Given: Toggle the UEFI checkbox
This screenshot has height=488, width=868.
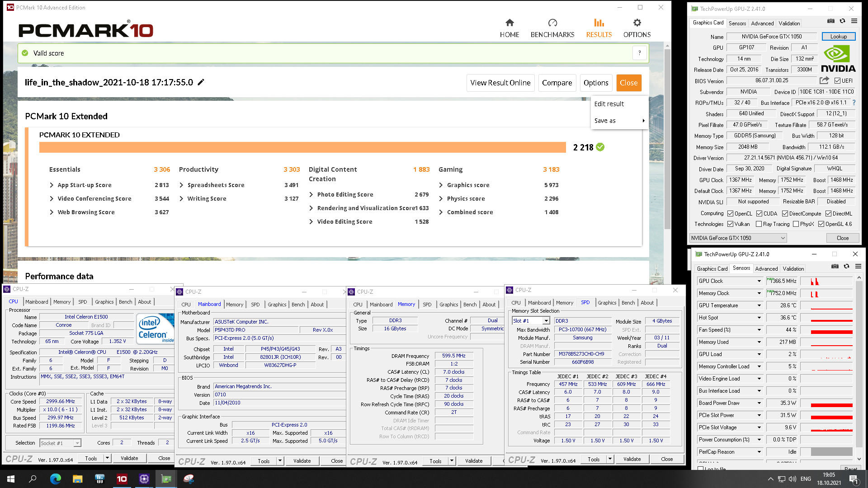Looking at the screenshot, I should click(x=837, y=81).
